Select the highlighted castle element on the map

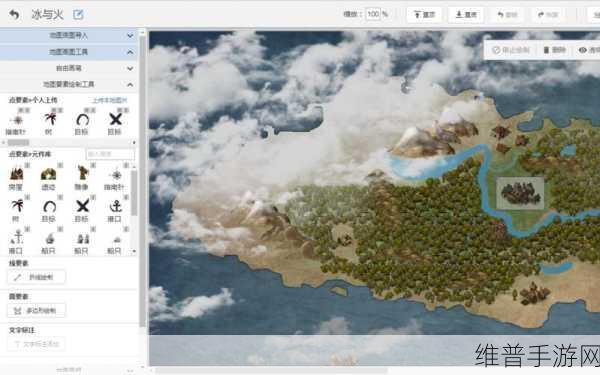(x=520, y=193)
